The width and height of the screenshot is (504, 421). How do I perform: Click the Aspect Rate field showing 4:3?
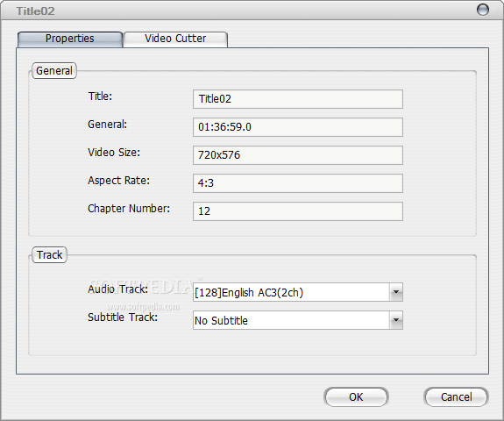point(298,183)
